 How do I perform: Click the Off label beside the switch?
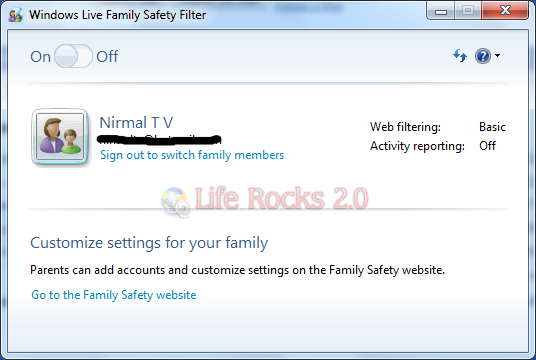(x=107, y=56)
